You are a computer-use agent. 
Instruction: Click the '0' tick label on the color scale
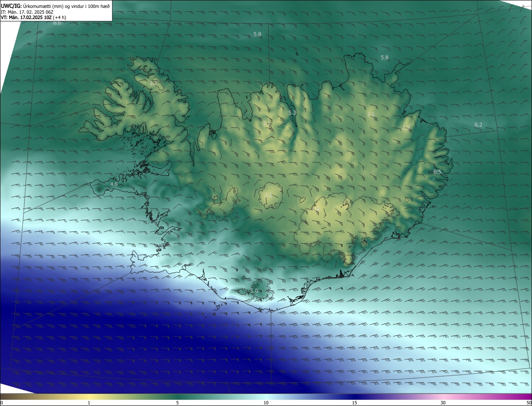(x=2, y=403)
